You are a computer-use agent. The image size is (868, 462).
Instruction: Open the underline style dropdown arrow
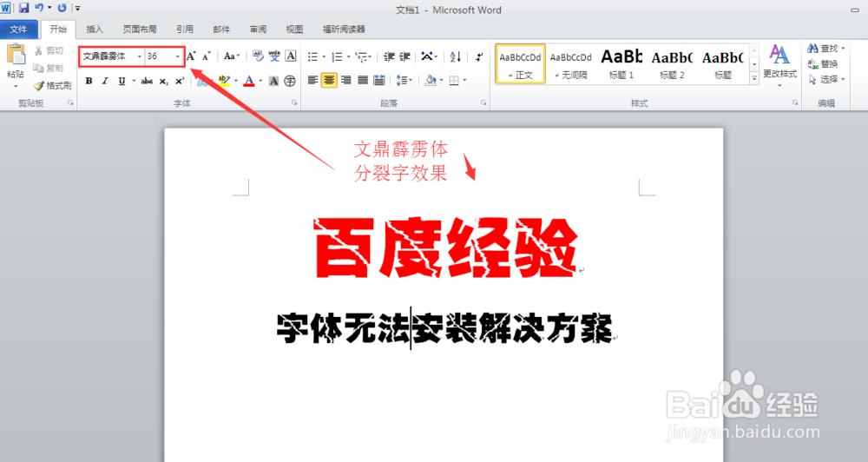point(134,81)
